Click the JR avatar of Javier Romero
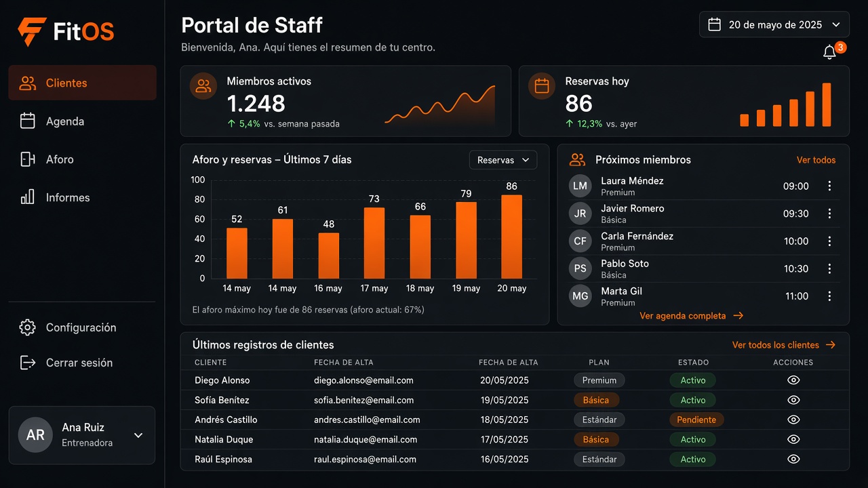Screen dimensions: 868x488 580,213
